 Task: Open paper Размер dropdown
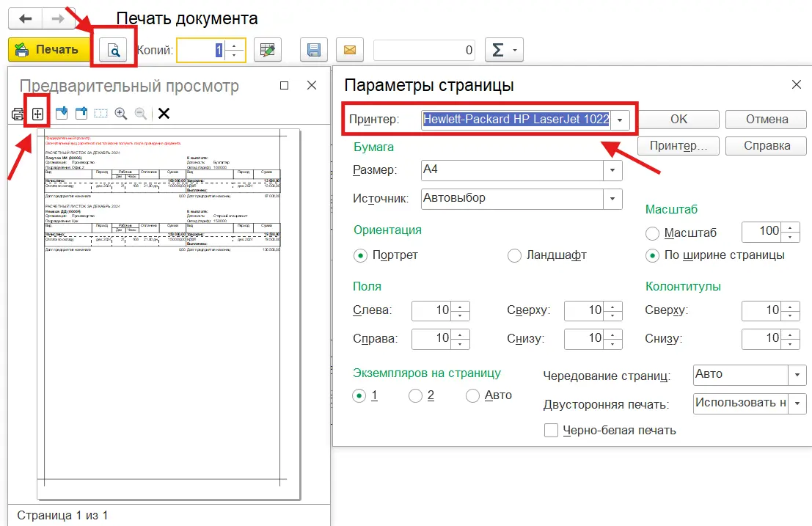pos(612,170)
